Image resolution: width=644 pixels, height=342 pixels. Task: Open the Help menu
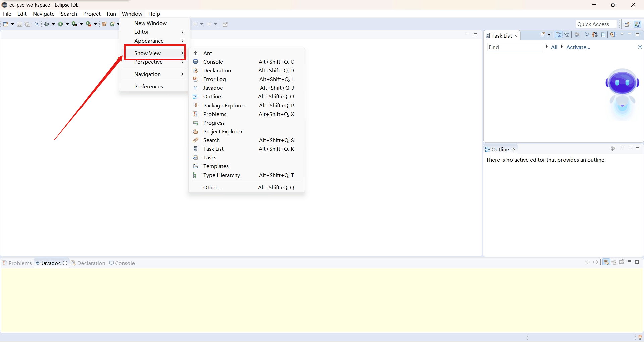tap(154, 14)
